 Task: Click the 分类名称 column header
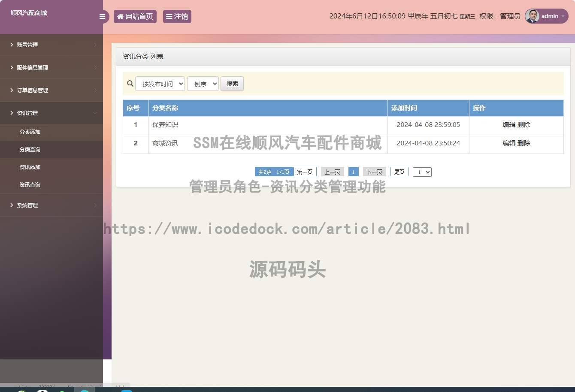point(268,108)
